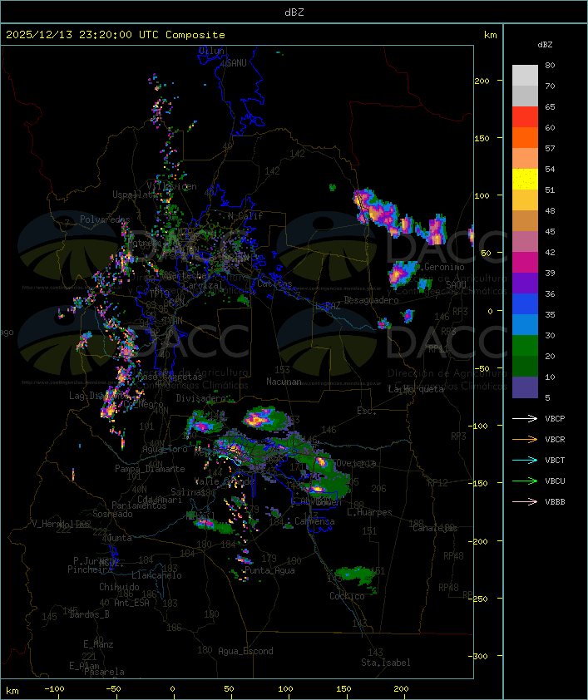Select the magenta 39-42 dBZ legend swatch
588x700 pixels.
525,262
